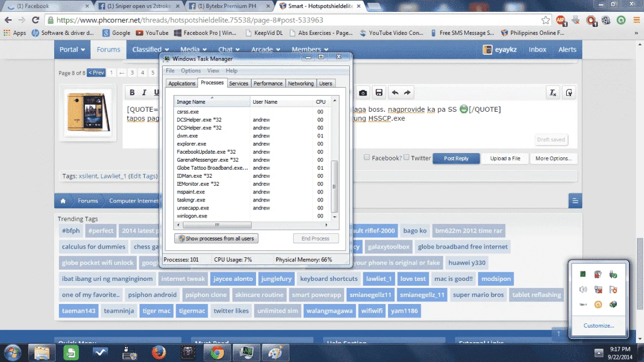The image size is (644, 362).
Task: Click the camera media icon in editor
Action: click(x=363, y=92)
